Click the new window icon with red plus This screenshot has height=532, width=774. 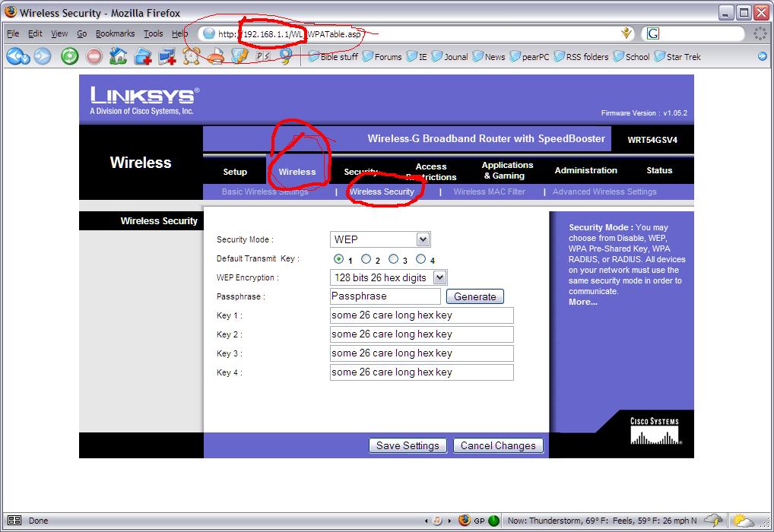[167, 56]
